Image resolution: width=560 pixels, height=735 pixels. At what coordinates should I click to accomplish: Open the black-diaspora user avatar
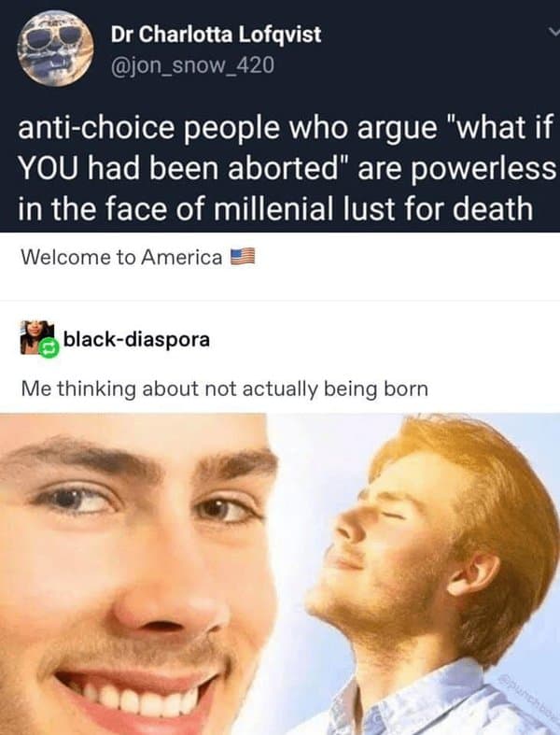tap(36, 336)
